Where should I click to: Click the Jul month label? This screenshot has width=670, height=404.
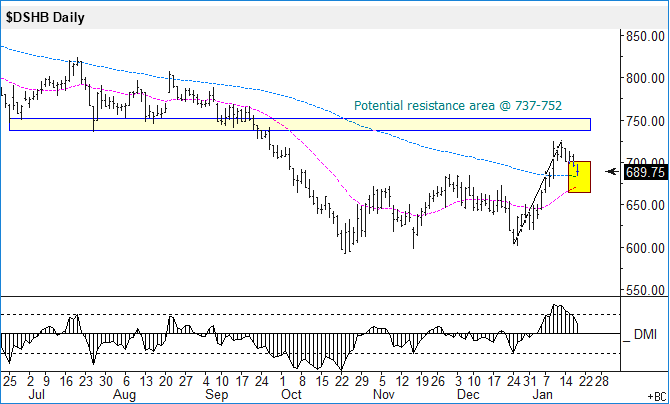coord(37,394)
